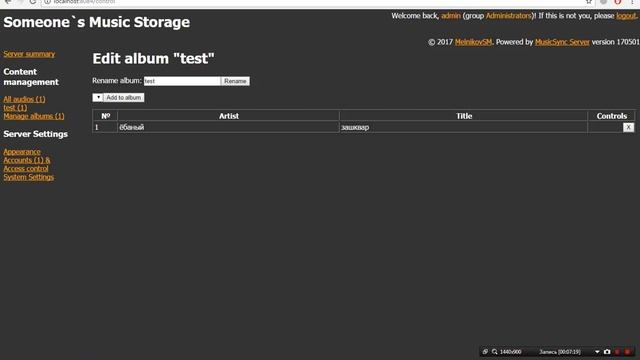Image resolution: width=640 pixels, height=360 pixels.
Task: Take a snapshot with recorder camera icon
Action: click(x=607, y=351)
